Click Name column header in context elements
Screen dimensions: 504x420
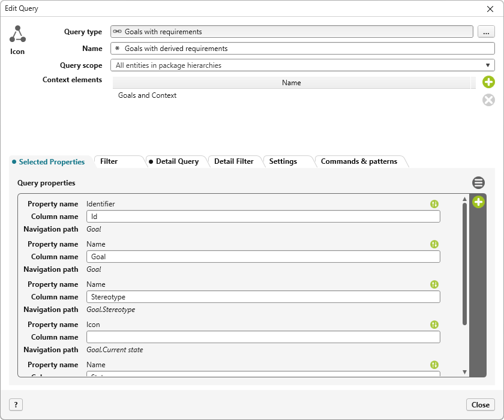pyautogui.click(x=292, y=83)
